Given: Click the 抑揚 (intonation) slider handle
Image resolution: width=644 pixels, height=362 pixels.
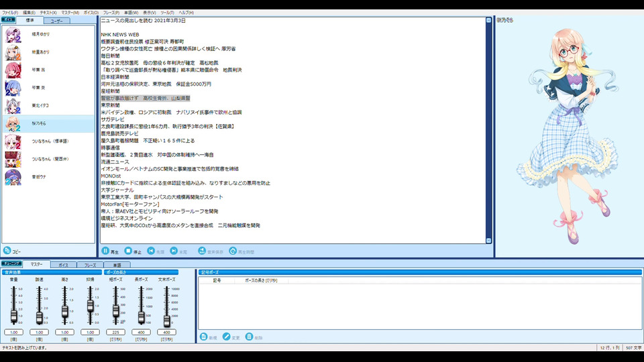Looking at the screenshot, I should pos(90,306).
